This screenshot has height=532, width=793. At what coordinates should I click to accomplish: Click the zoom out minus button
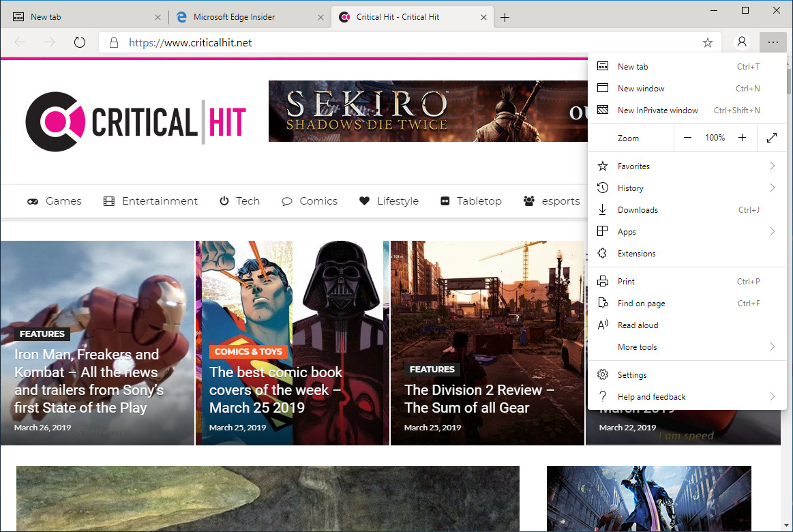tap(687, 138)
